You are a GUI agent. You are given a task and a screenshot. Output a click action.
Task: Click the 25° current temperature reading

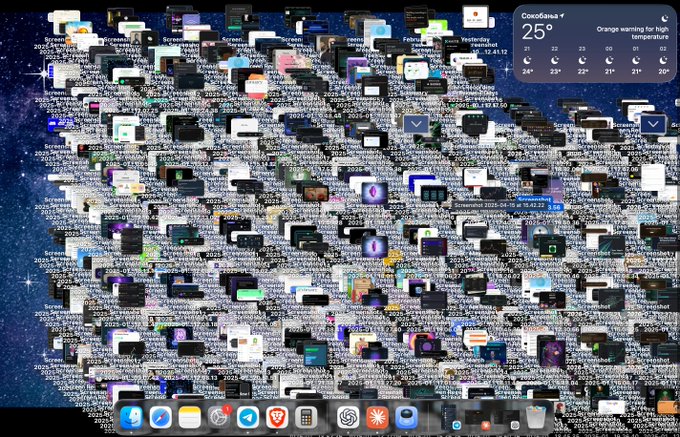click(537, 32)
